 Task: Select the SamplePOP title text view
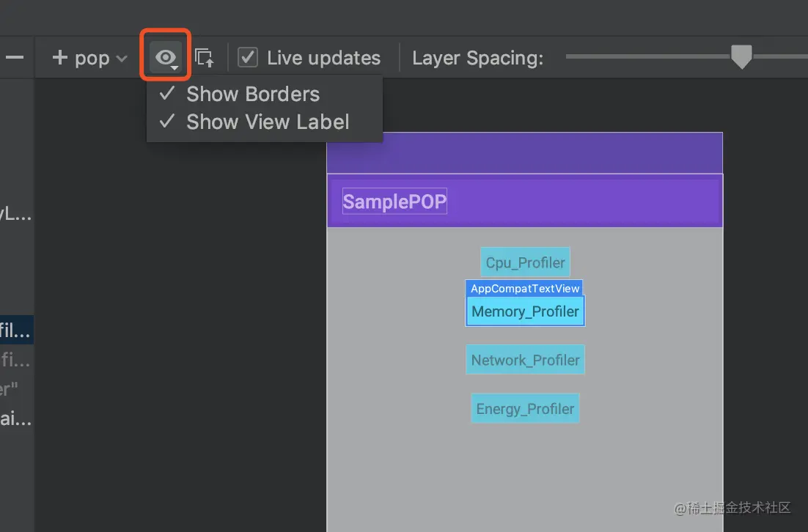394,202
